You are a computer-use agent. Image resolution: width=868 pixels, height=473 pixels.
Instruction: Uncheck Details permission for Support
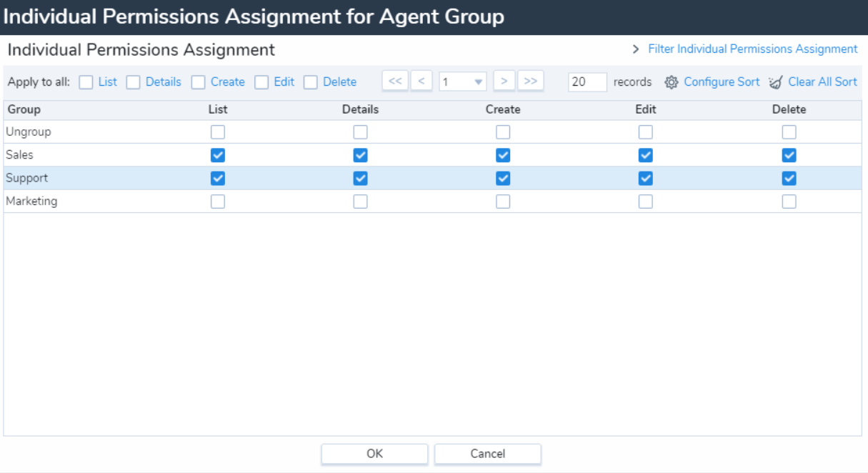(361, 178)
